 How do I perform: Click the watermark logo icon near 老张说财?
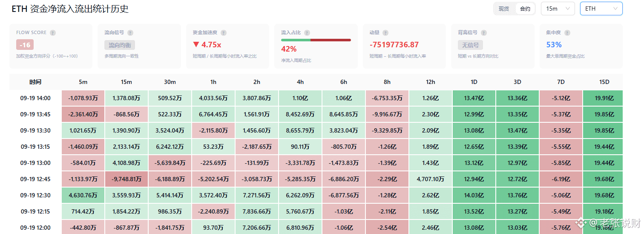coord(581,222)
